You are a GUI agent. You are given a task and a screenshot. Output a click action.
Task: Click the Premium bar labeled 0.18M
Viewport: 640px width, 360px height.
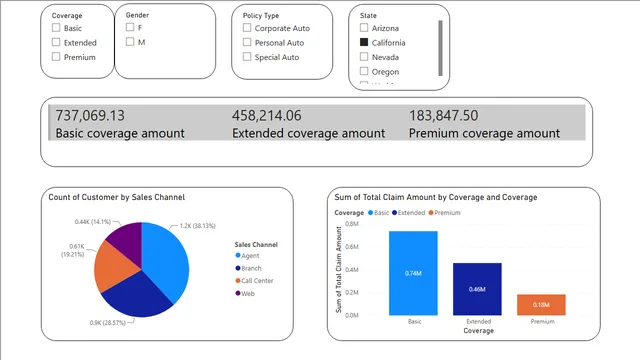tap(541, 305)
